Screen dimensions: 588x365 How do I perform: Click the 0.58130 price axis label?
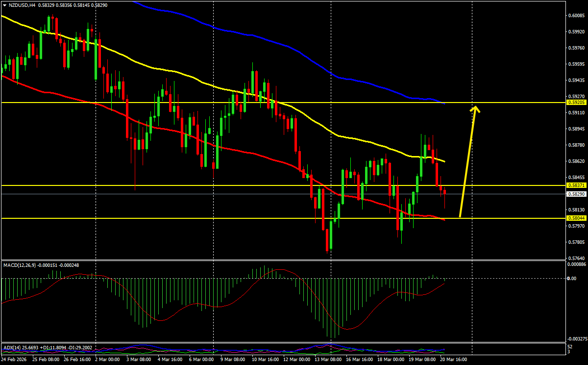click(x=576, y=210)
